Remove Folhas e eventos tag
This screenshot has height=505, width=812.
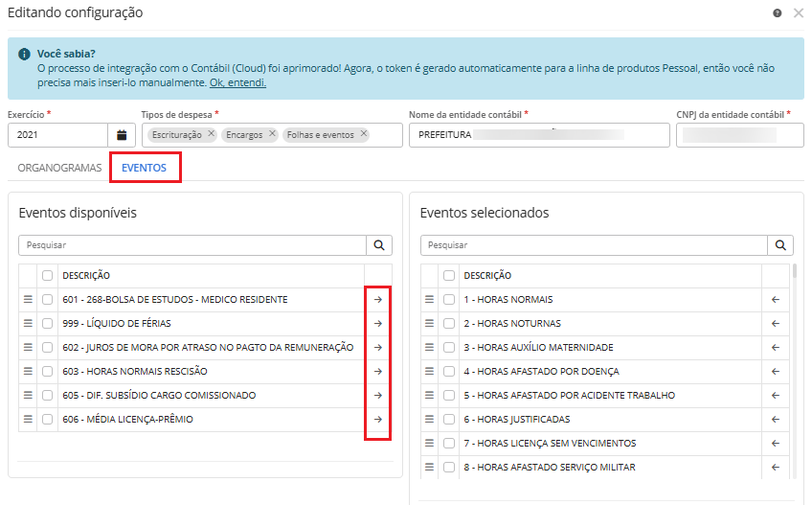[x=364, y=134]
